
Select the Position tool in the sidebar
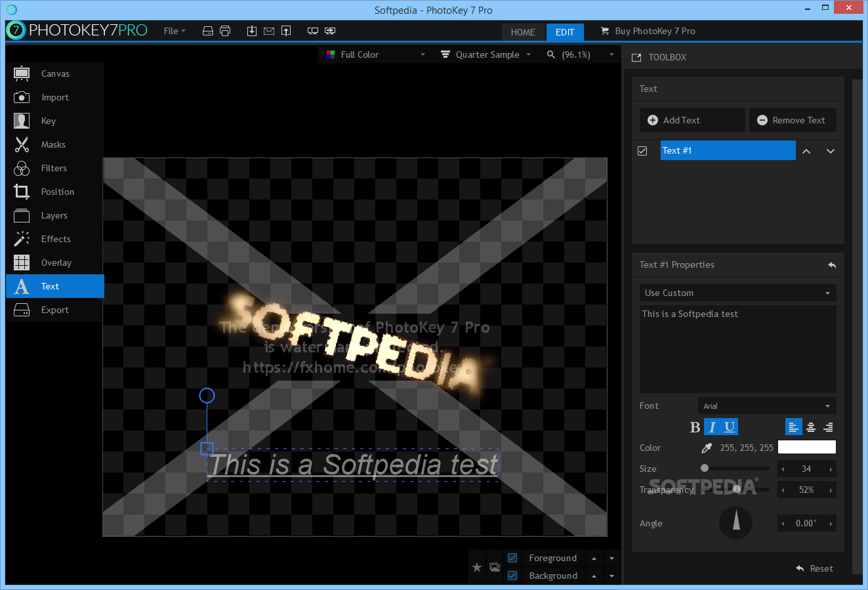pyautogui.click(x=55, y=192)
